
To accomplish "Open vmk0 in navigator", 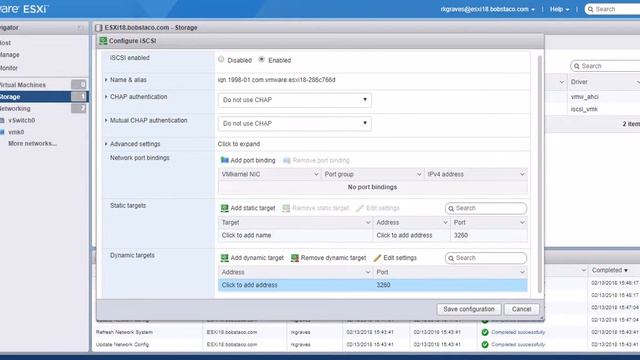I will [x=16, y=132].
